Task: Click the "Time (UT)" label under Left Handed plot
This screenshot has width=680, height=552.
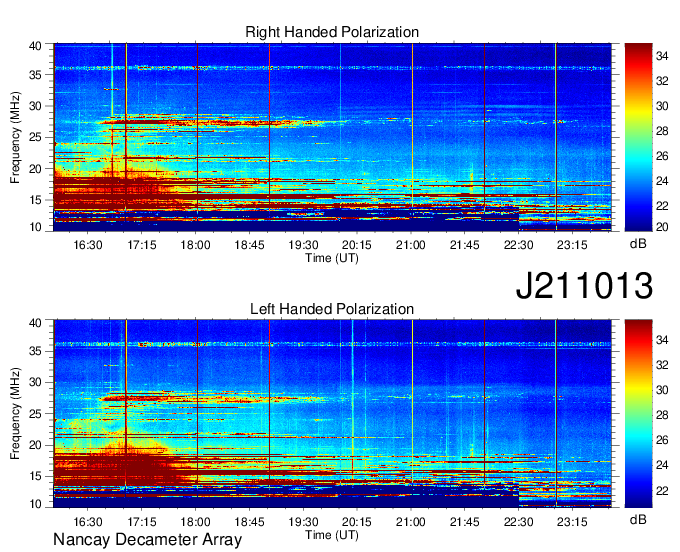Action: coord(332,535)
